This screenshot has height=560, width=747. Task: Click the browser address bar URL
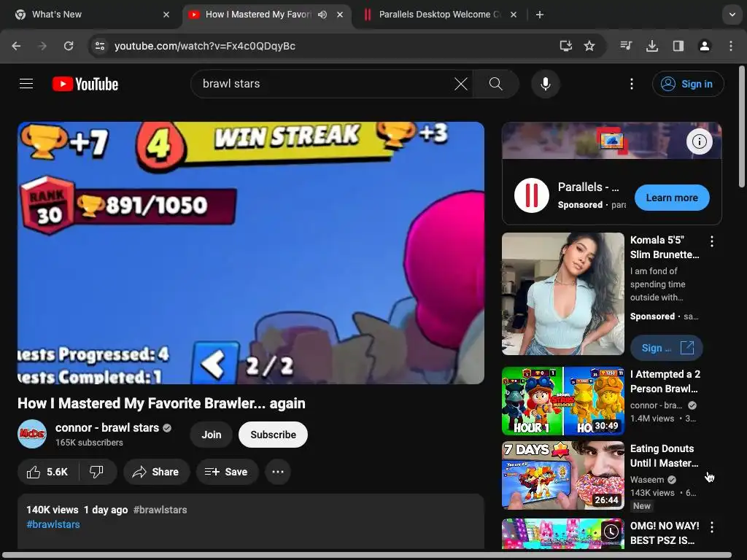pyautogui.click(x=205, y=46)
